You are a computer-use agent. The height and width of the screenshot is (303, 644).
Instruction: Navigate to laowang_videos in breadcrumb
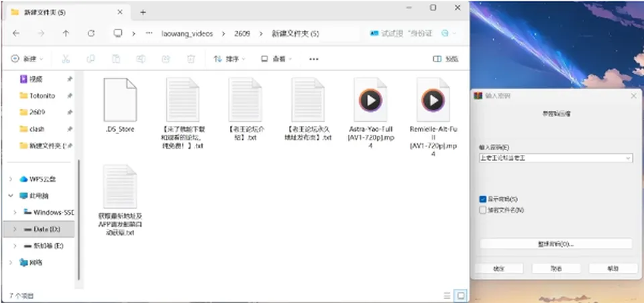point(187,34)
